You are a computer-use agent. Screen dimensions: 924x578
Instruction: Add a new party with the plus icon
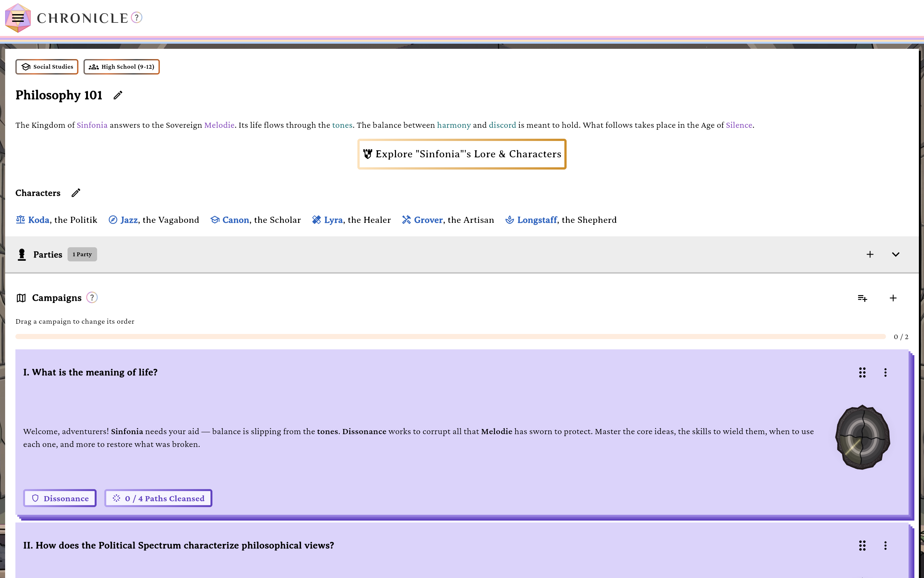(x=870, y=254)
